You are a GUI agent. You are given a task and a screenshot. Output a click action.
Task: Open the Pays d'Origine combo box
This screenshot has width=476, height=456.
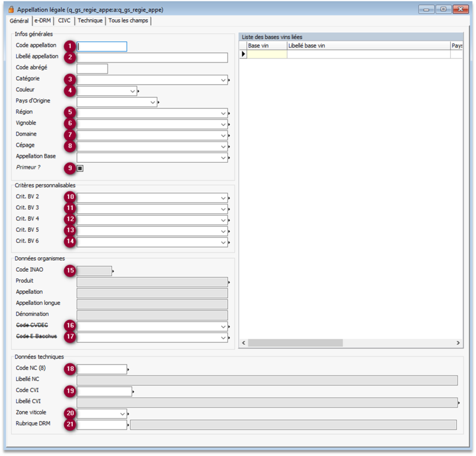(x=153, y=102)
